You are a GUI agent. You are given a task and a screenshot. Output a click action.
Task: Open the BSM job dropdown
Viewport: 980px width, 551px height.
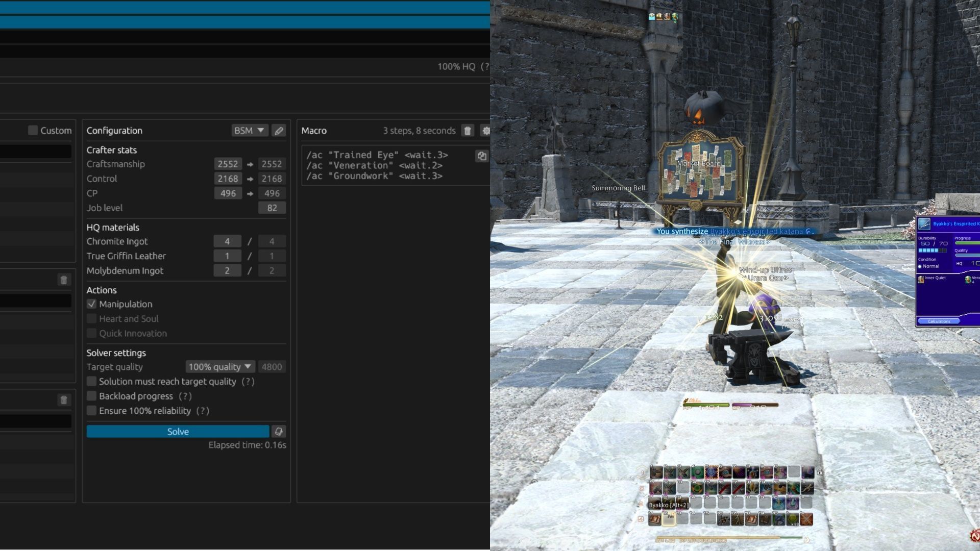point(249,131)
